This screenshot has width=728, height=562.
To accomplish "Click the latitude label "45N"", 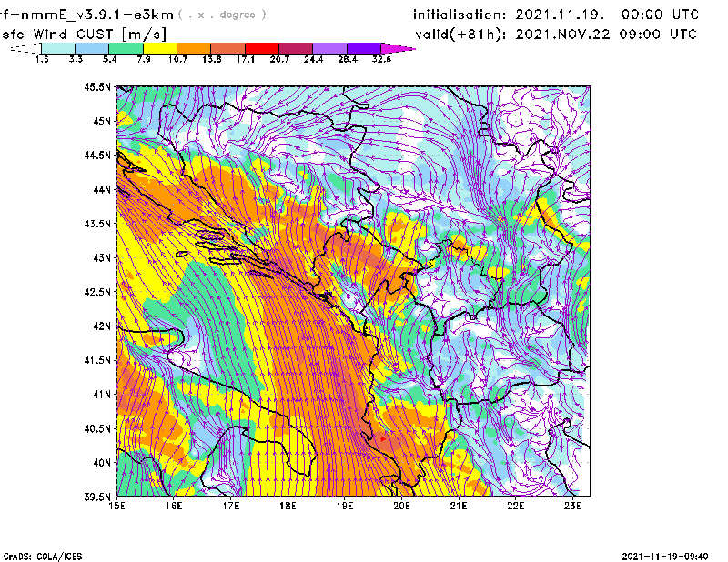I will 102,121.
